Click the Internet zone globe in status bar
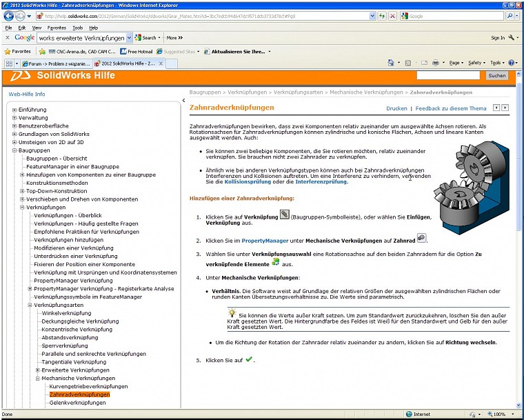Image resolution: width=524 pixels, height=420 pixels. click(409, 414)
